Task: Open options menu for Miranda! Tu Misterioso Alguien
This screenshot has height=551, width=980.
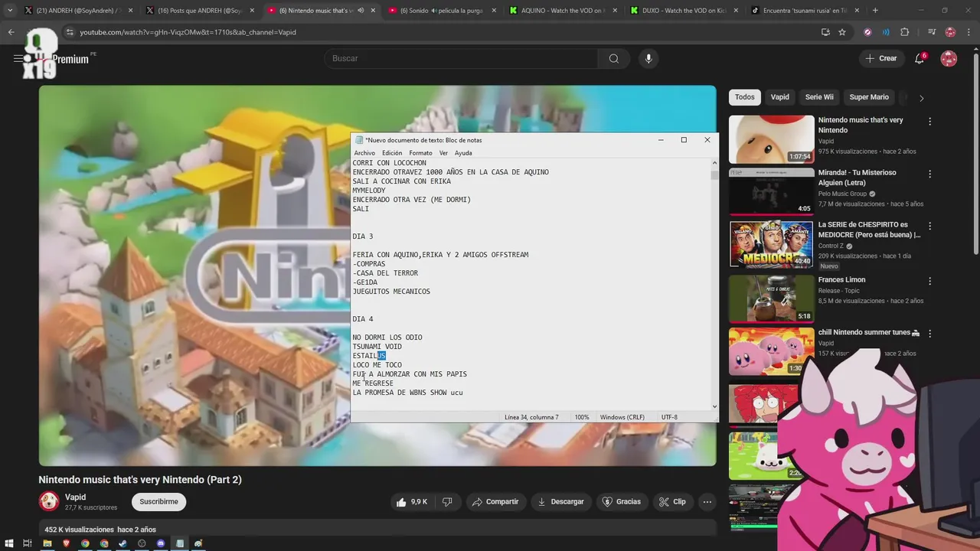Action: click(x=930, y=174)
